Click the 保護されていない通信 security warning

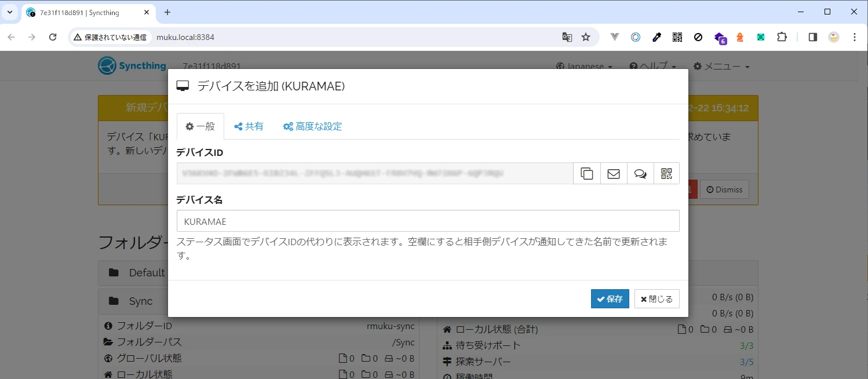click(x=110, y=37)
